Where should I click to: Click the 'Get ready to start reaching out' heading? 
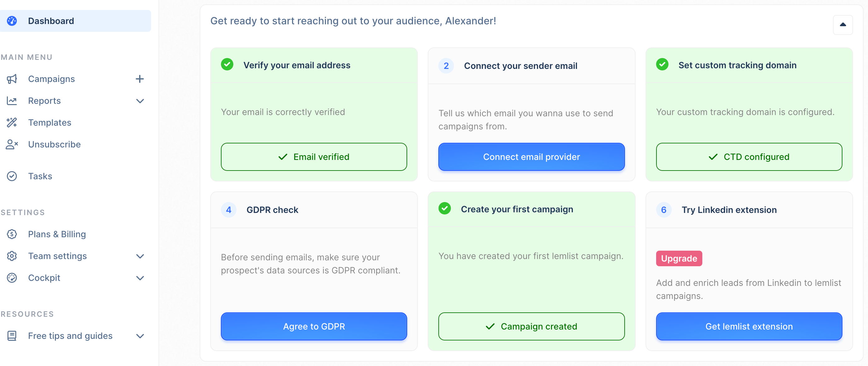(x=353, y=21)
